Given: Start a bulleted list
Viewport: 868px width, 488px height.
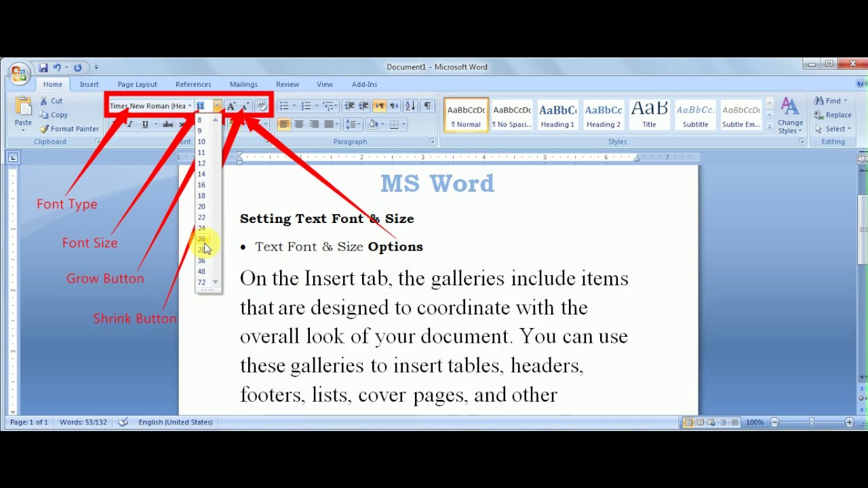Looking at the screenshot, I should (x=284, y=106).
